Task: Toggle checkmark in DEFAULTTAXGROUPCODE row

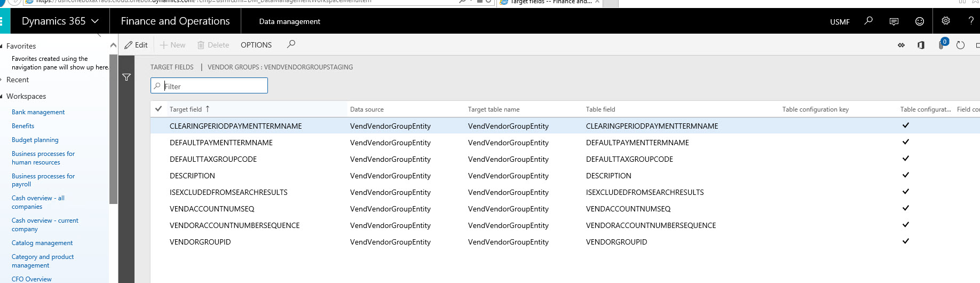Action: pyautogui.click(x=906, y=159)
